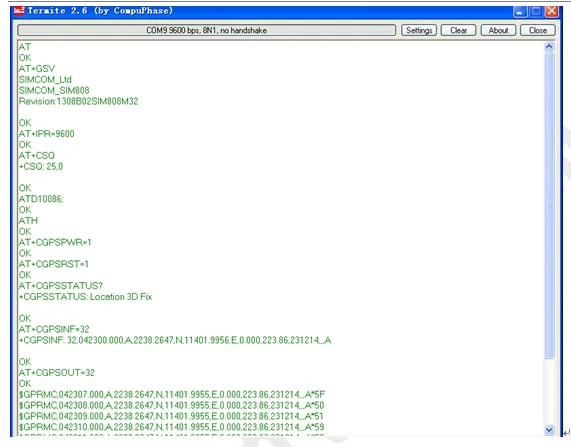Click the scrollbar down arrow
The height and width of the screenshot is (447, 571).
pyautogui.click(x=549, y=430)
